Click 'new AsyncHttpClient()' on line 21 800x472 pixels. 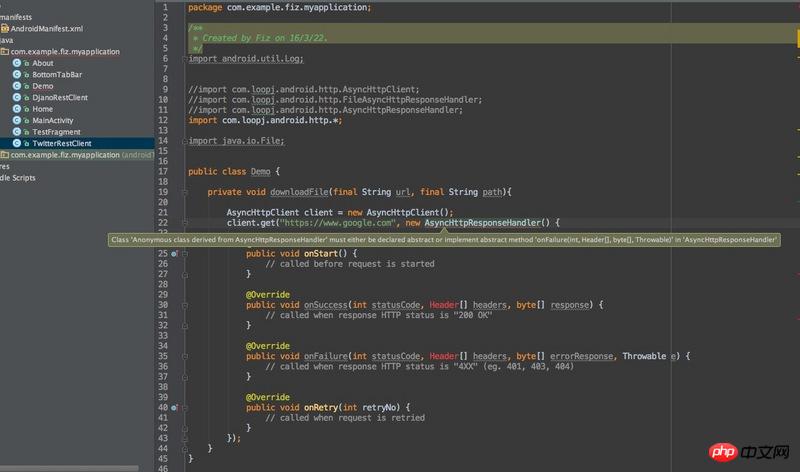pos(400,213)
